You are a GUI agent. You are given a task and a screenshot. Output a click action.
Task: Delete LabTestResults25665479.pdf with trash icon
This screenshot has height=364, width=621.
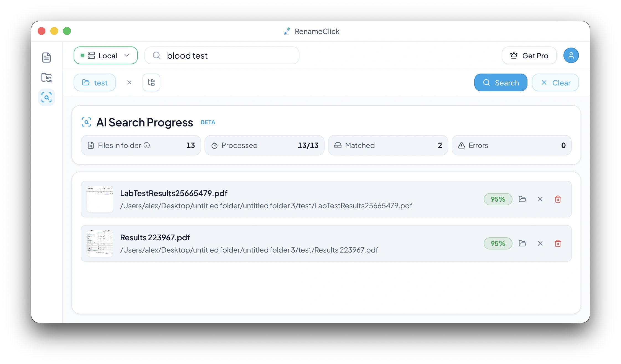tap(558, 199)
